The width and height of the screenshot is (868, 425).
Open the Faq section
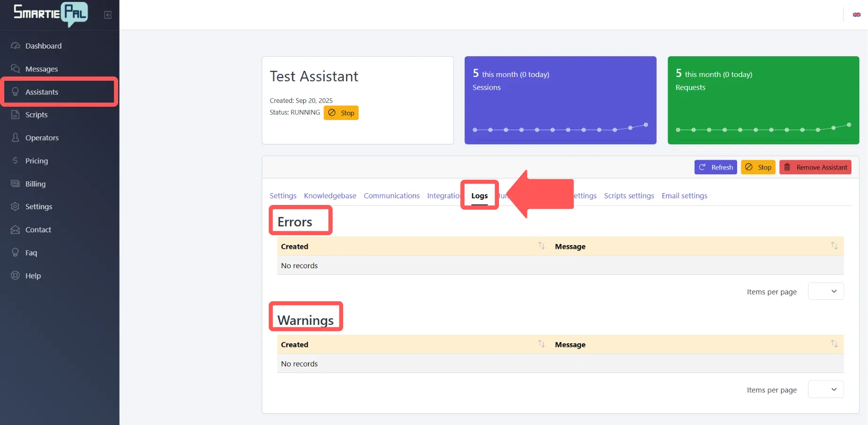click(31, 253)
